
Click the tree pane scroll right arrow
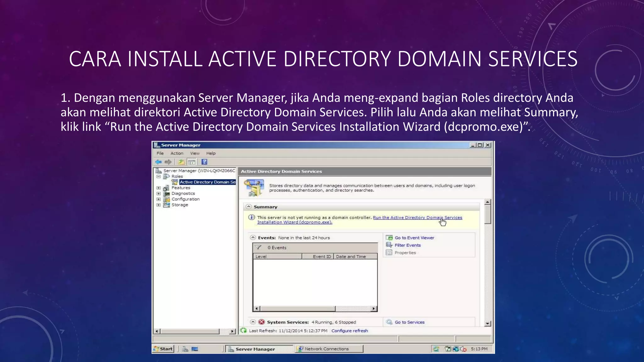[x=232, y=331]
